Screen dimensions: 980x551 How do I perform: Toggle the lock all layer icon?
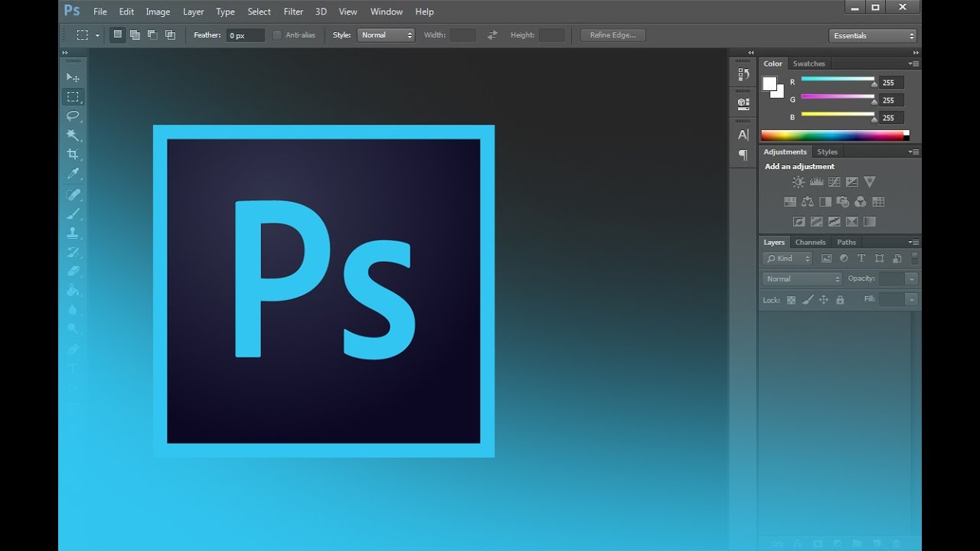coord(840,300)
